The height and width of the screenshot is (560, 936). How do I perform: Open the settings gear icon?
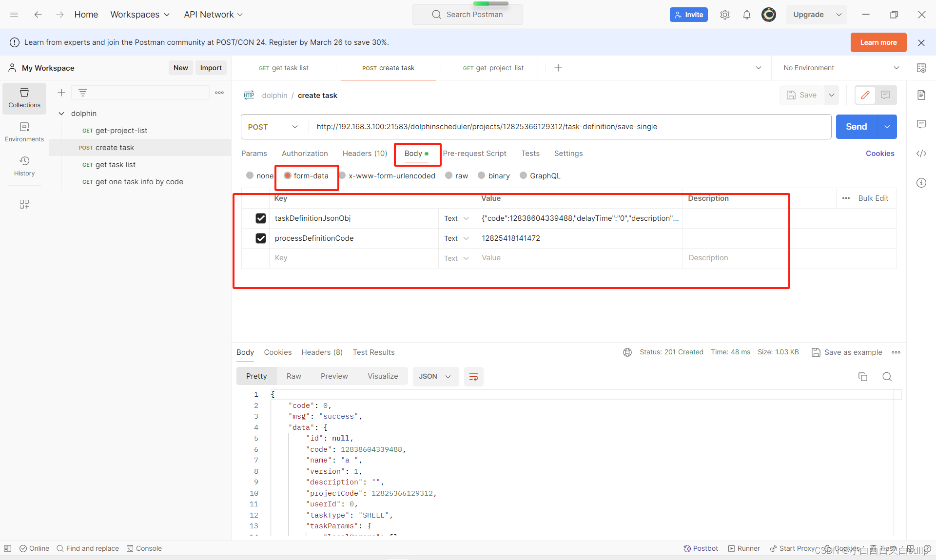(725, 15)
